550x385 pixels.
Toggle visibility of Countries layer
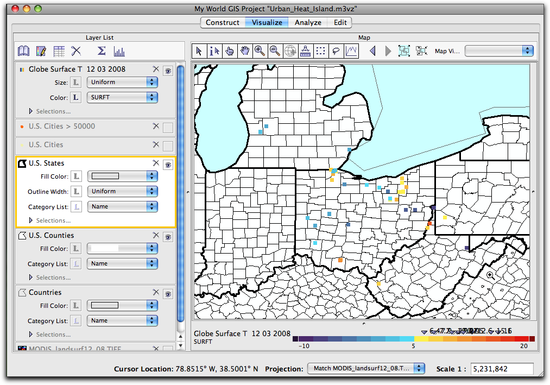coord(168,294)
